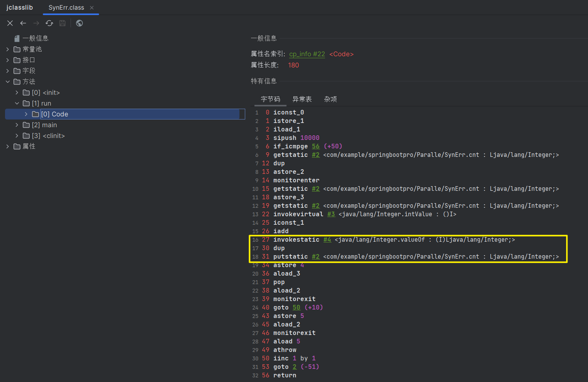Viewport: 588px width, 382px height.
Task: Click the sipush 10000 value
Action: (x=310, y=138)
